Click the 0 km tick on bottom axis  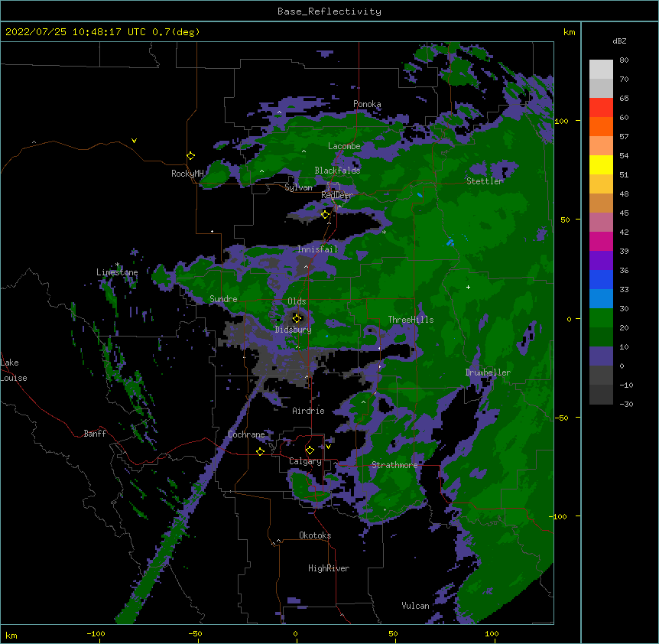[295, 634]
